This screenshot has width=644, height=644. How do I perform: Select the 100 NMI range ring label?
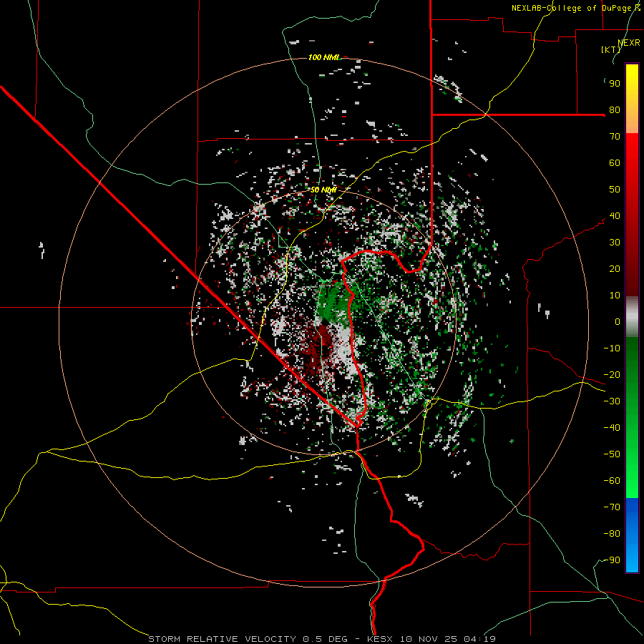click(324, 57)
